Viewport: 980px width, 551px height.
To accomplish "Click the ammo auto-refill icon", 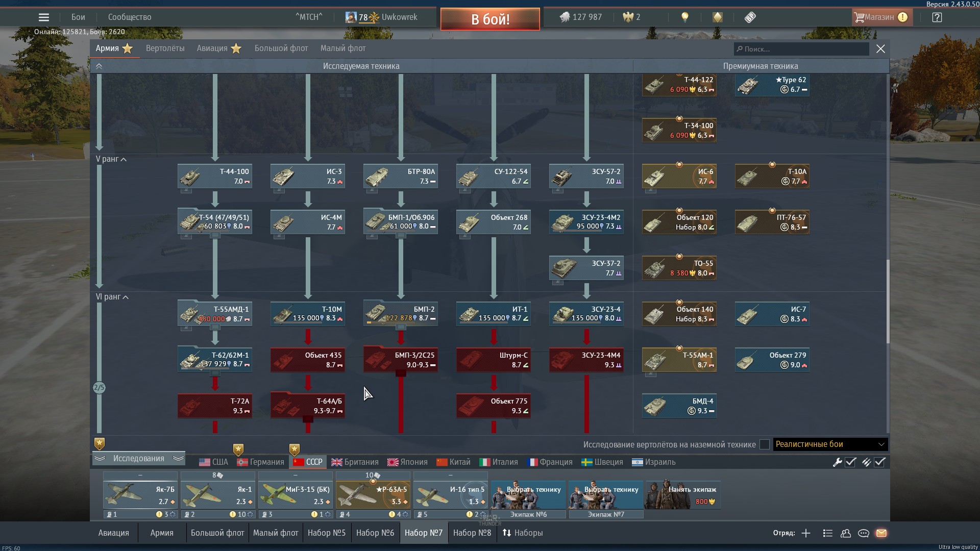I will tap(866, 462).
